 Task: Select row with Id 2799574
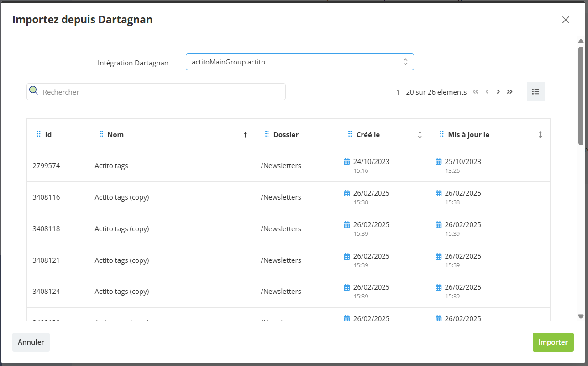[289, 166]
